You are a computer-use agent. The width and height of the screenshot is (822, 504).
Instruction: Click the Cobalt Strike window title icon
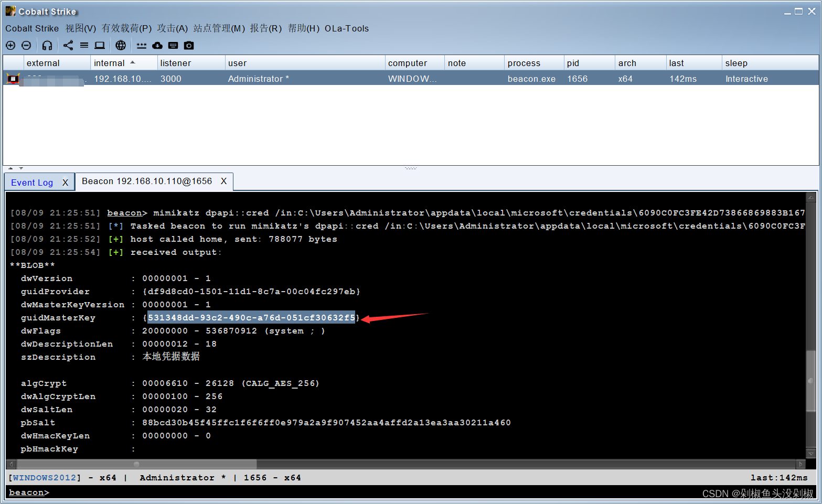(10, 11)
